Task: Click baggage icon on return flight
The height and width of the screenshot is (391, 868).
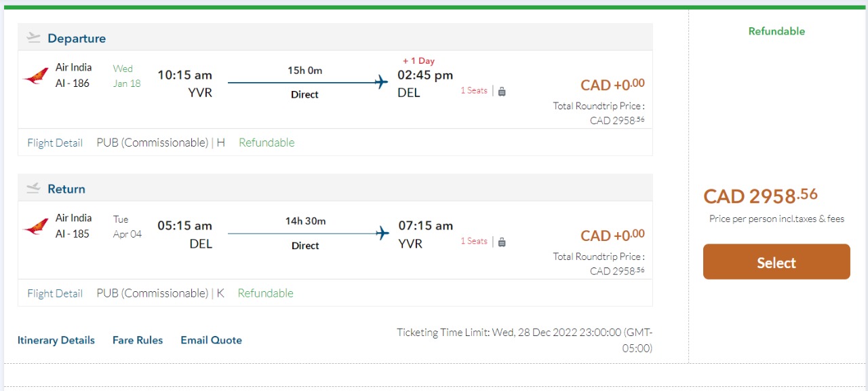Action: point(502,242)
